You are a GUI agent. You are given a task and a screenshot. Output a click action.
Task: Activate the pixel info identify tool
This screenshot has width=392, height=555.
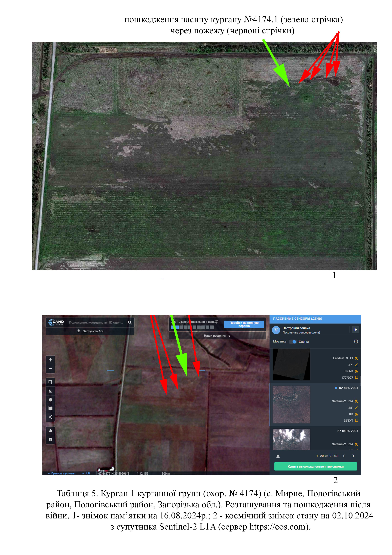tap(50, 400)
